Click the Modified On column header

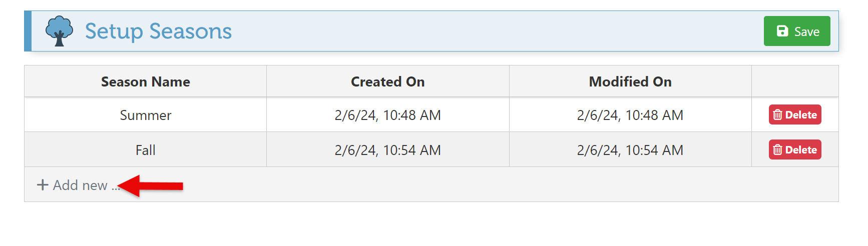coord(630,81)
